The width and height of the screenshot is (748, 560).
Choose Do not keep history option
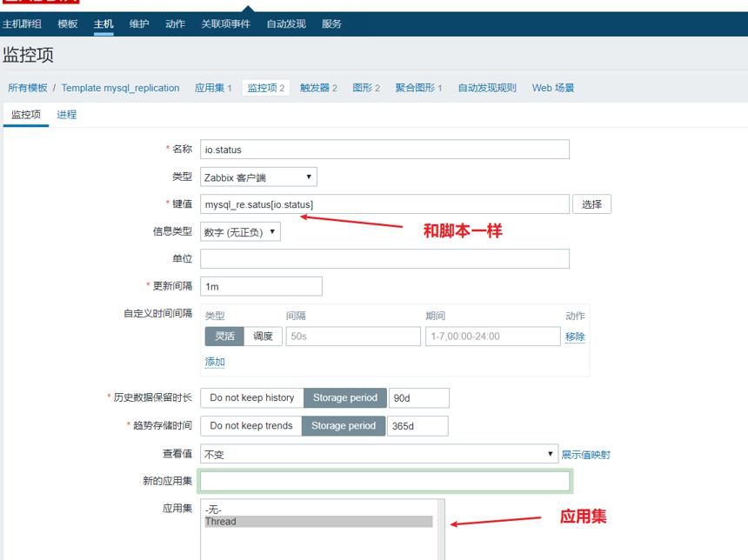252,397
